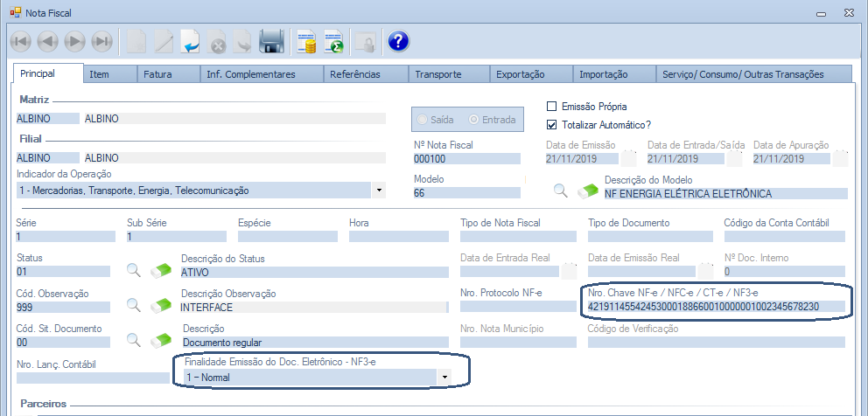The width and height of the screenshot is (868, 416).
Task: Click green eraser icon beside Cód. Sit. Documento
Action: 161,340
